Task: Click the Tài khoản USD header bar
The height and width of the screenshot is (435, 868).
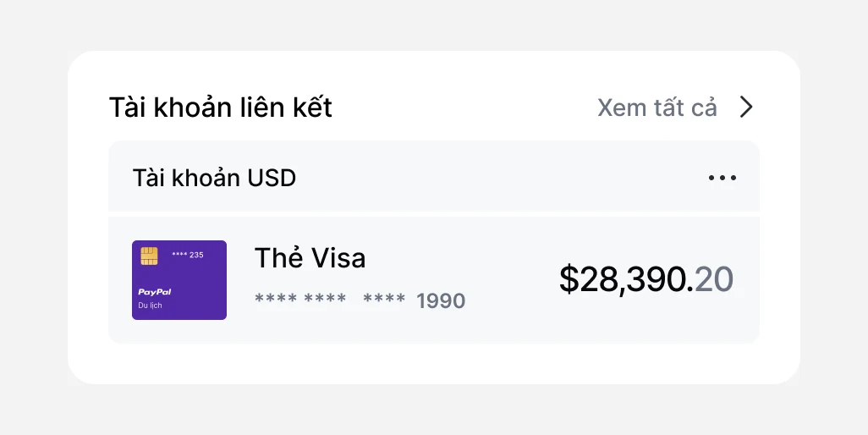Action: (x=434, y=177)
